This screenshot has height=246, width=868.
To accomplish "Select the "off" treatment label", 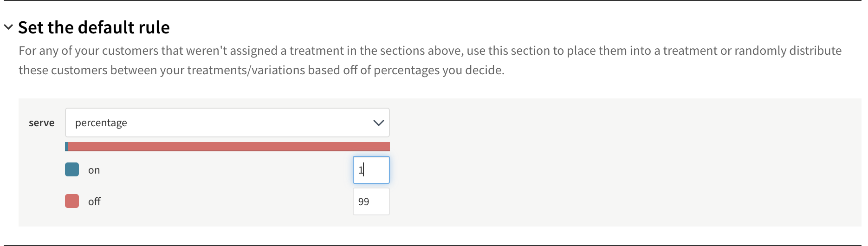I will tap(94, 201).
